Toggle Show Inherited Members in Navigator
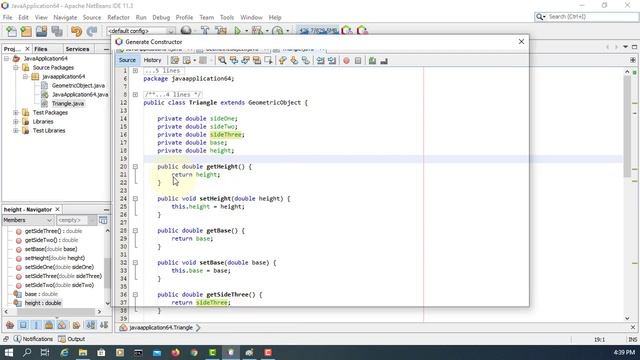Screen dimensions: 640x360 point(10,325)
